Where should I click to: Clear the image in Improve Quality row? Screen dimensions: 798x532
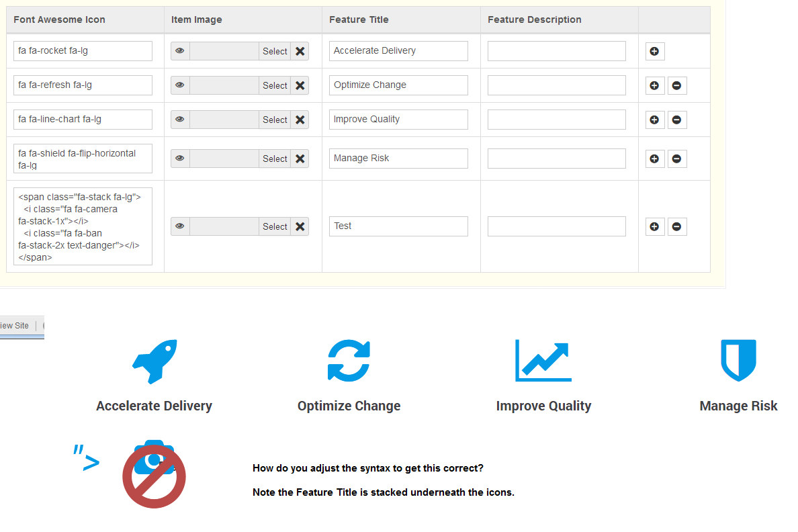coord(300,120)
